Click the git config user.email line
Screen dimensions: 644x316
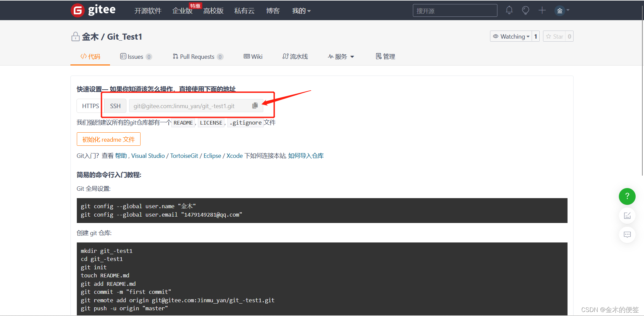point(161,215)
